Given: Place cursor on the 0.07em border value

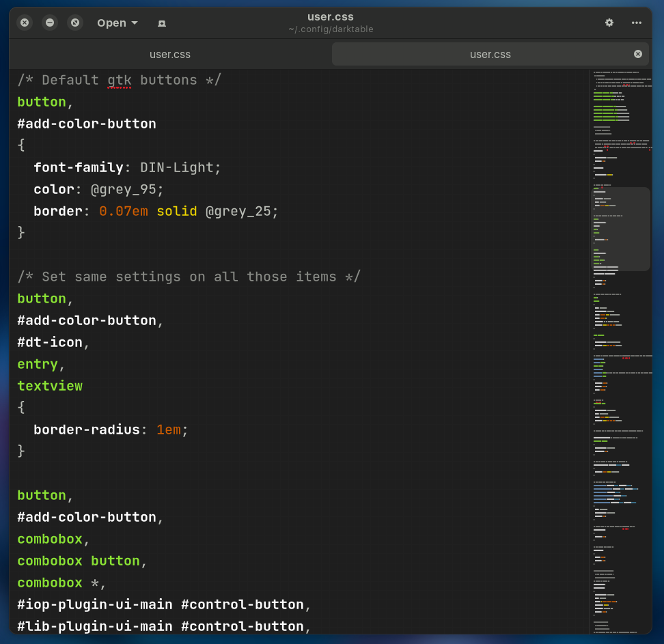Looking at the screenshot, I should [x=124, y=211].
